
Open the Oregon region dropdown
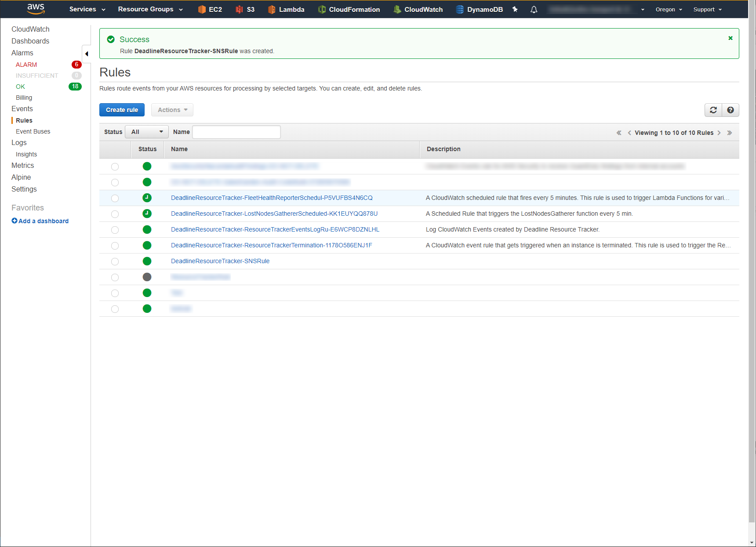[x=669, y=9]
